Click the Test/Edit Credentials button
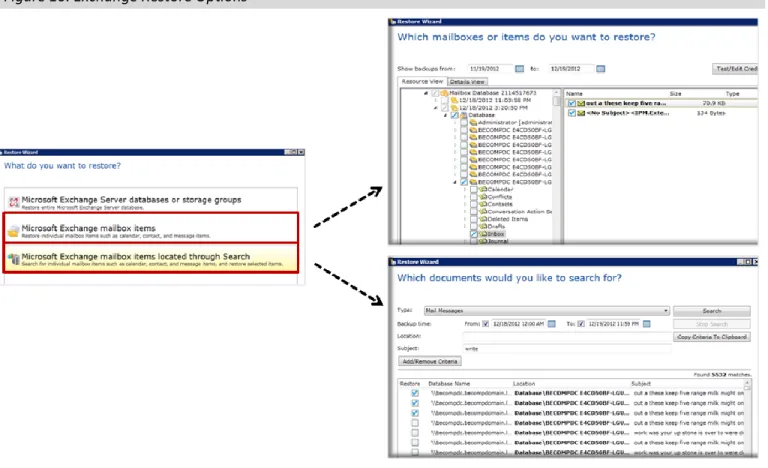768x468 pixels. pos(735,69)
